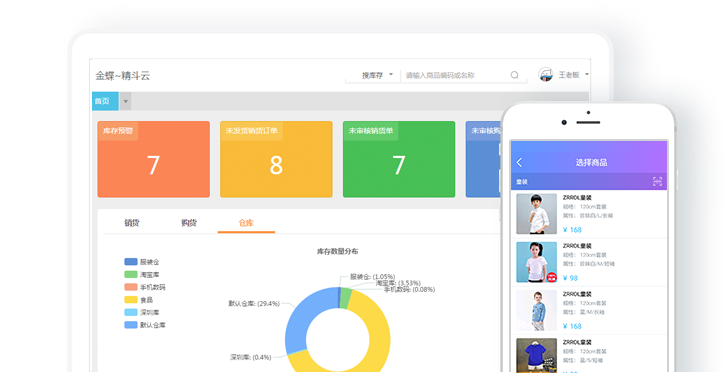This screenshot has height=373, width=728.
Task: Toggle the 淘宝库 legend swatch
Action: coord(131,275)
